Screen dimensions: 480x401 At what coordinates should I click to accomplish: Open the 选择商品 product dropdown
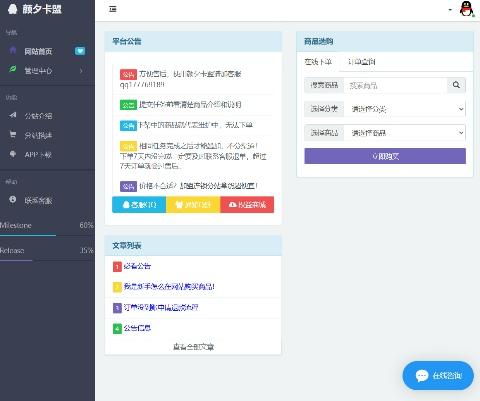(x=405, y=133)
